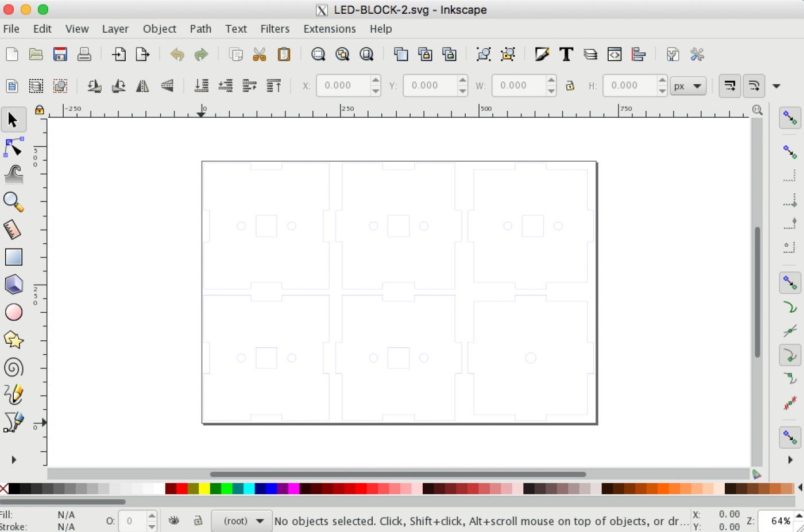This screenshot has height=532, width=804.
Task: Select the 3D Box tool
Action: pos(13,285)
